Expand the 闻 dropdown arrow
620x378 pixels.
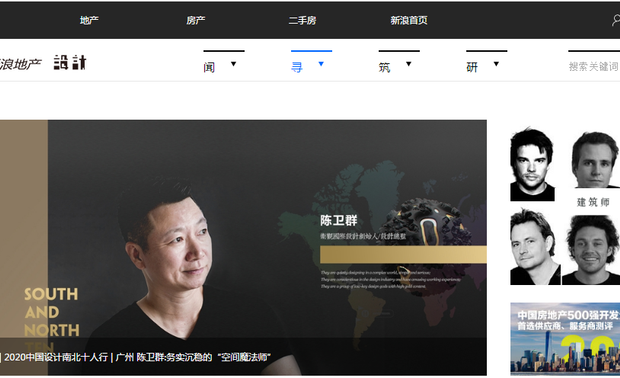(x=233, y=64)
